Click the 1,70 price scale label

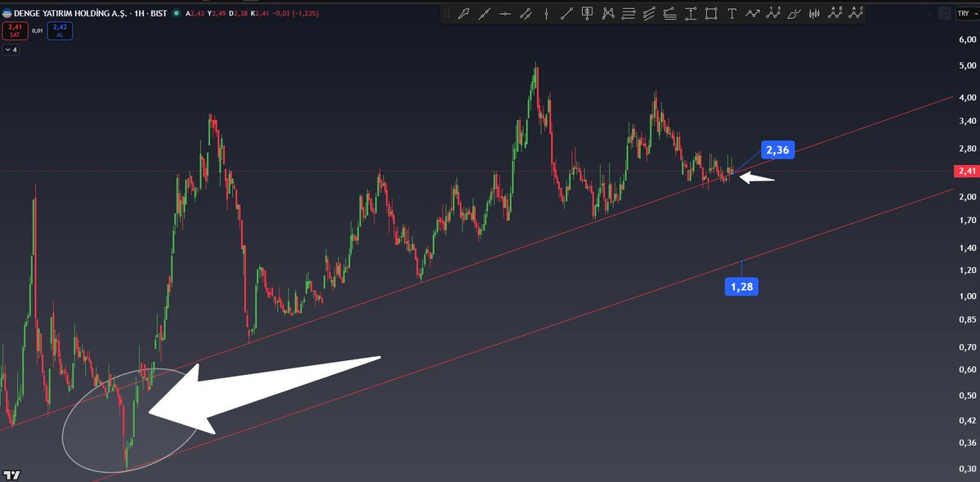[968, 220]
